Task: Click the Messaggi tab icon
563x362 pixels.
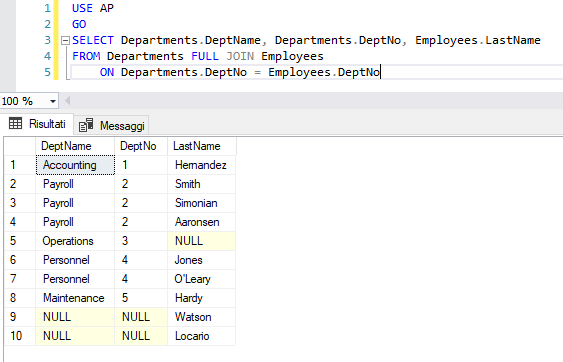Action: [86, 125]
